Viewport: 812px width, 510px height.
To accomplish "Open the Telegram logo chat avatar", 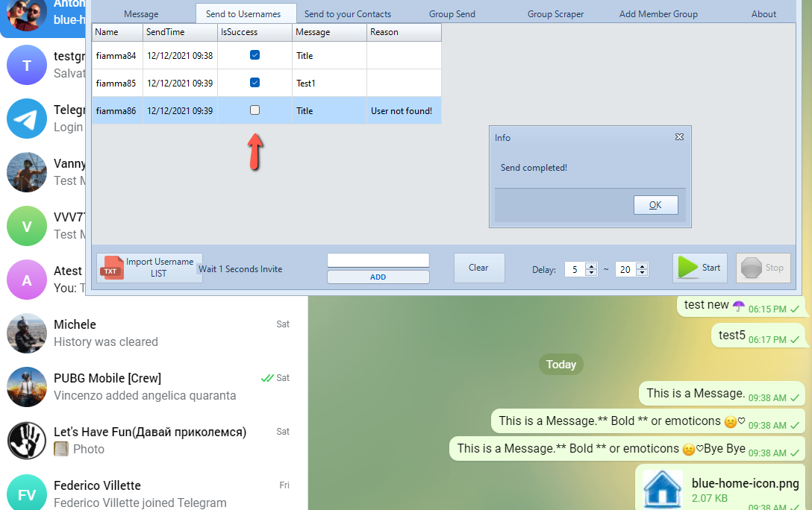I will (27, 119).
